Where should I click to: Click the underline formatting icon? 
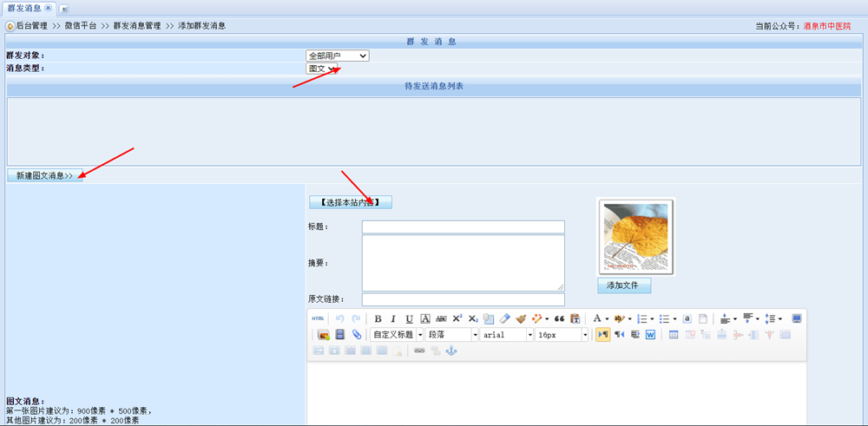click(x=409, y=319)
